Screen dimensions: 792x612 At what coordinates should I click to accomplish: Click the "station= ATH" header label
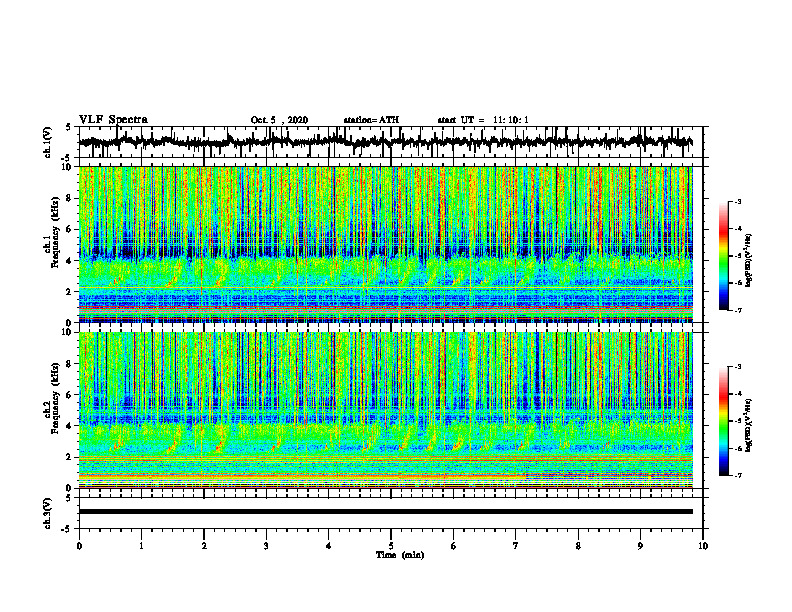[x=371, y=120]
